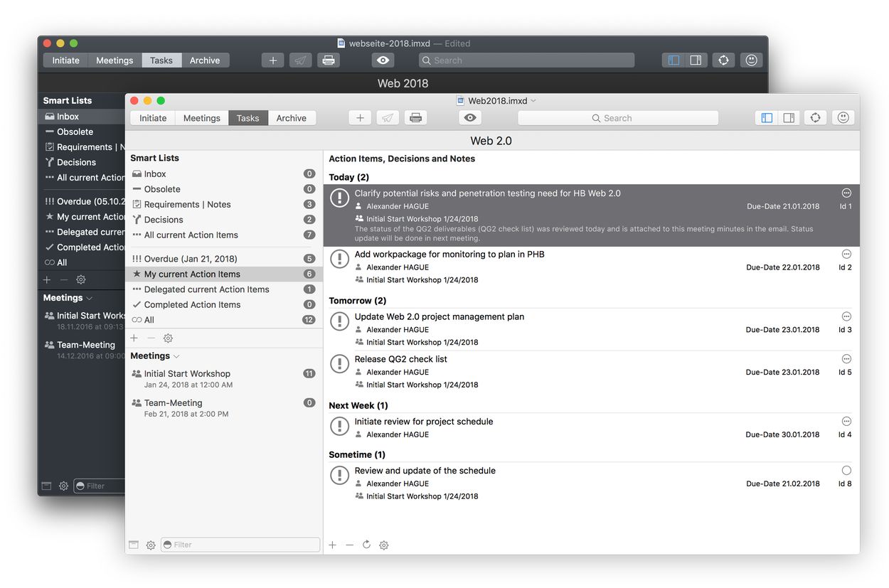This screenshot has width=889, height=588.
Task: Open Initial Start Workshop meeting in front sidebar
Action: click(223, 378)
